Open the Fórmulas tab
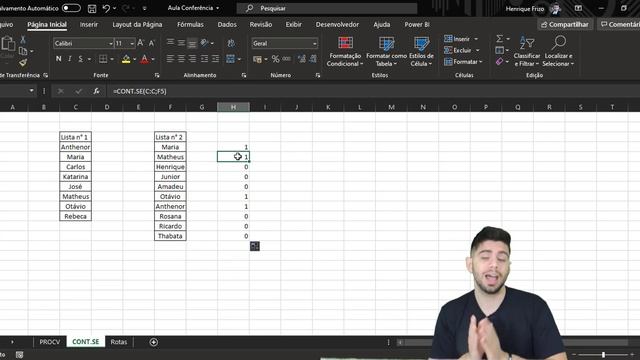The height and width of the screenshot is (360, 640). tap(190, 24)
